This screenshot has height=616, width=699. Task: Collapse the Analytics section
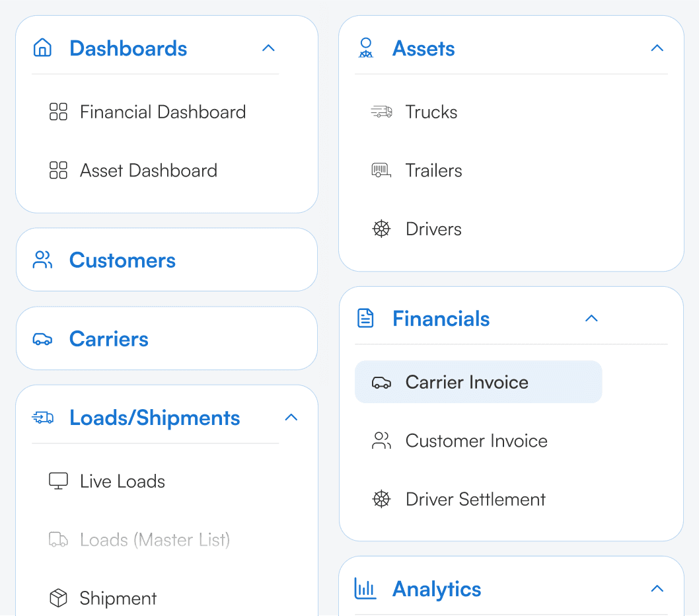click(x=657, y=588)
